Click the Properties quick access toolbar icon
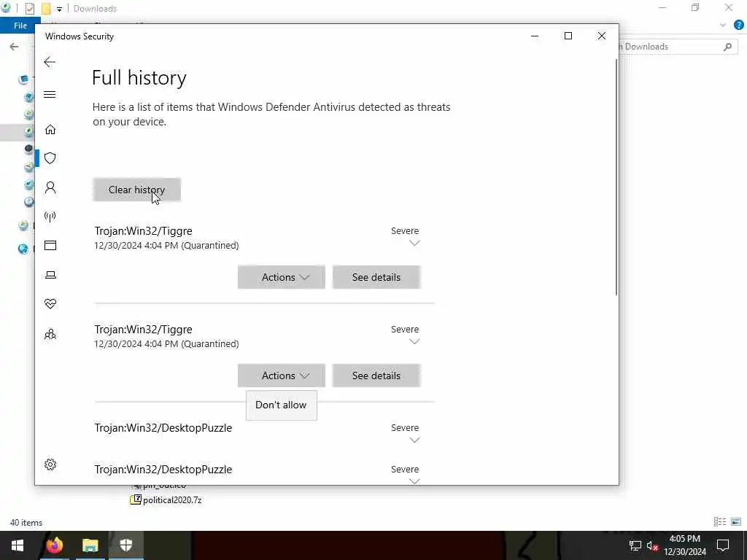The height and width of the screenshot is (560, 747). (x=29, y=9)
